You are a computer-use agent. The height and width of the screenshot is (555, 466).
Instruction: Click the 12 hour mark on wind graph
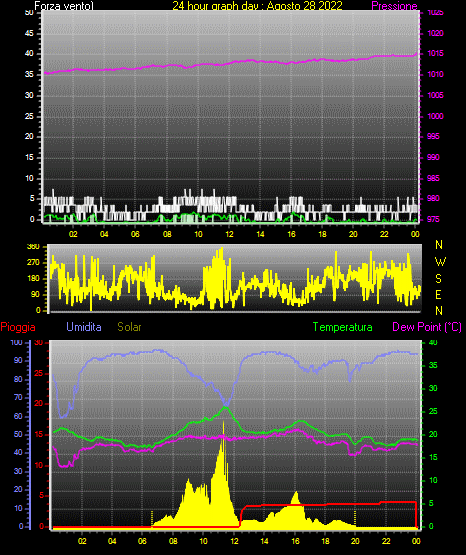(x=229, y=234)
